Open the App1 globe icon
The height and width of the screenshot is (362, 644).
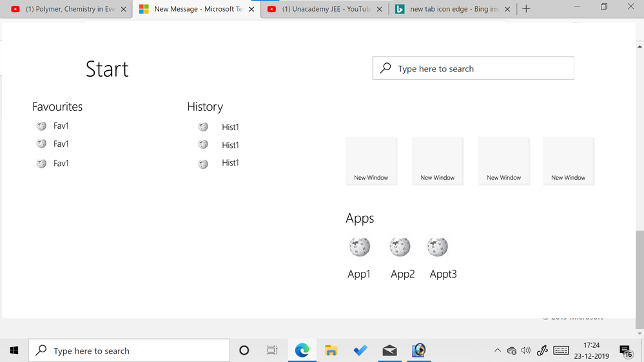pyautogui.click(x=360, y=246)
